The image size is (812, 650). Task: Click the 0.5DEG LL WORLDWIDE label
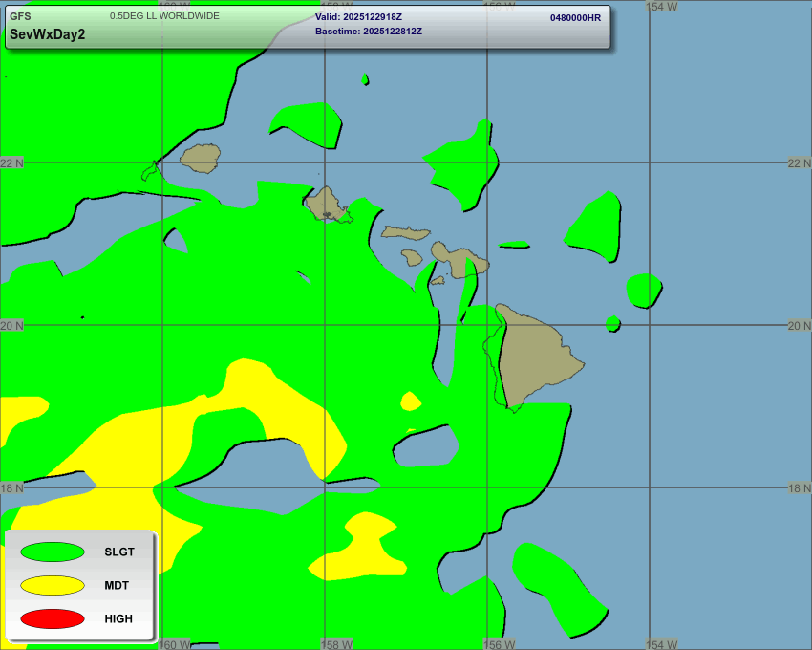pos(164,16)
